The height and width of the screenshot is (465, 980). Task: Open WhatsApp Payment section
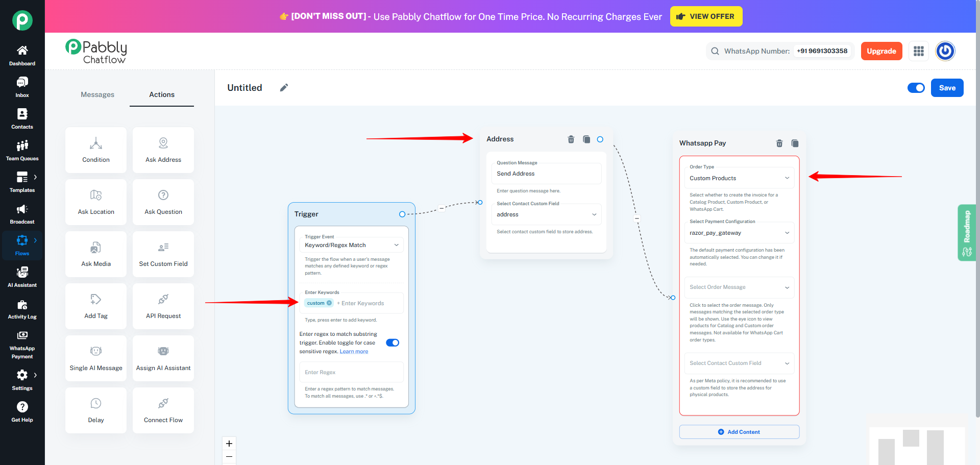pos(22,344)
